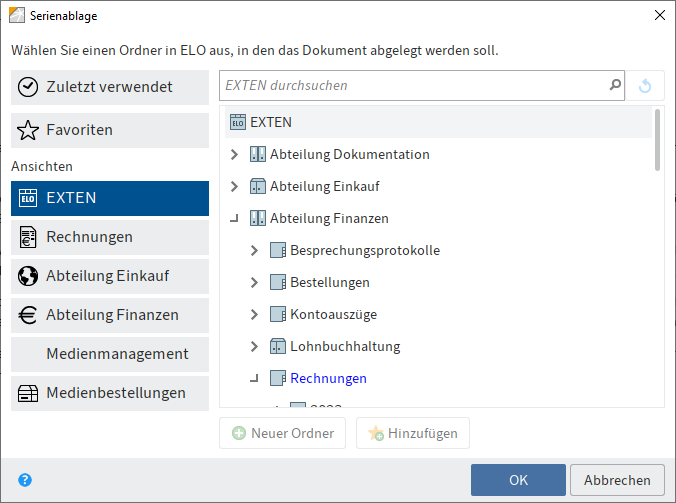676x503 pixels.
Task: Expand the Besprechungsprotokolle folder
Action: click(x=254, y=250)
